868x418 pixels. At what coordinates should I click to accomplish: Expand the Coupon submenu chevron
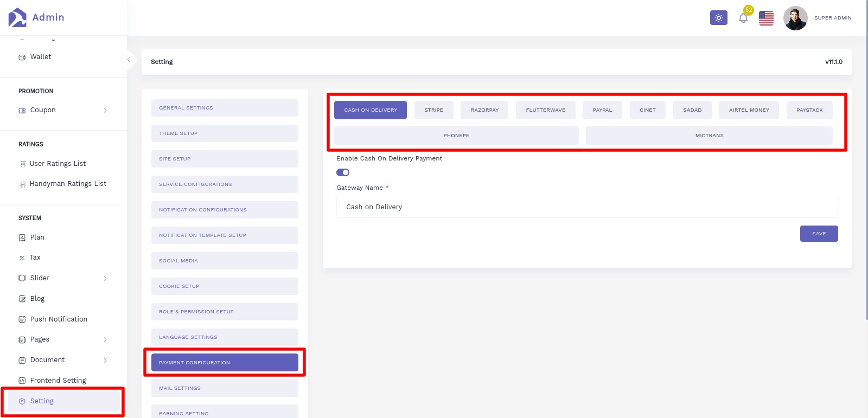pos(105,111)
